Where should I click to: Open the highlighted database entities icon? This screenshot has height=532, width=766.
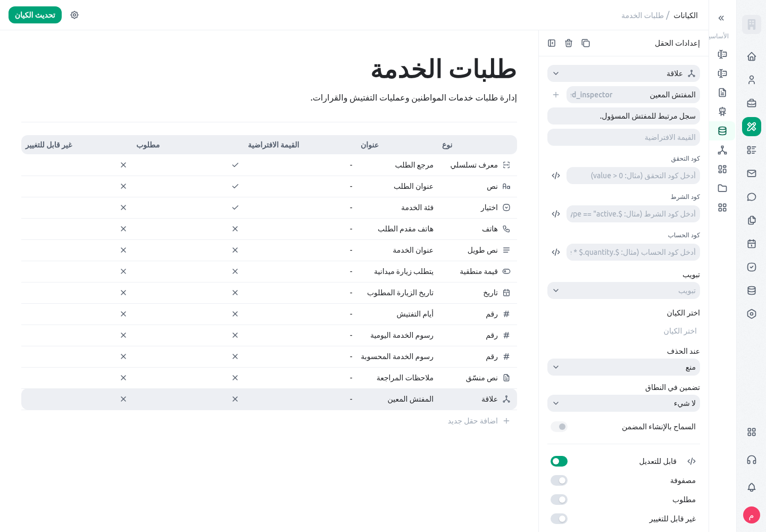[x=722, y=131]
